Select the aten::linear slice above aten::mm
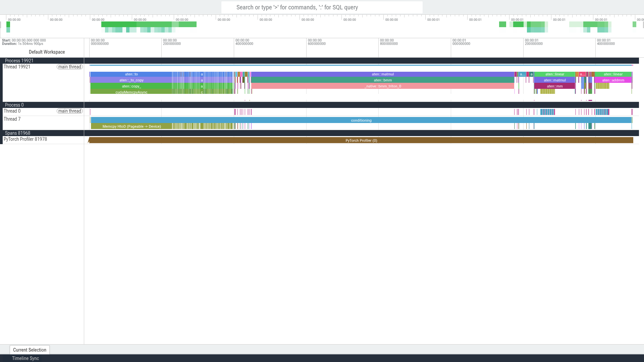644x362 pixels. click(554, 74)
